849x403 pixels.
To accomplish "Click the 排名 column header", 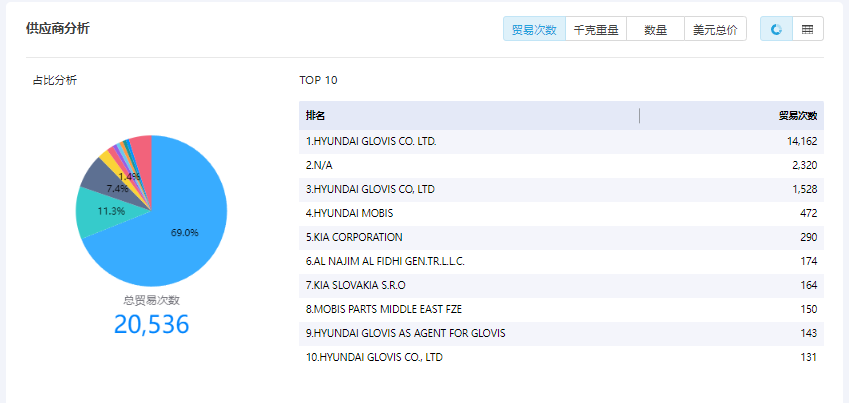I will 316,116.
